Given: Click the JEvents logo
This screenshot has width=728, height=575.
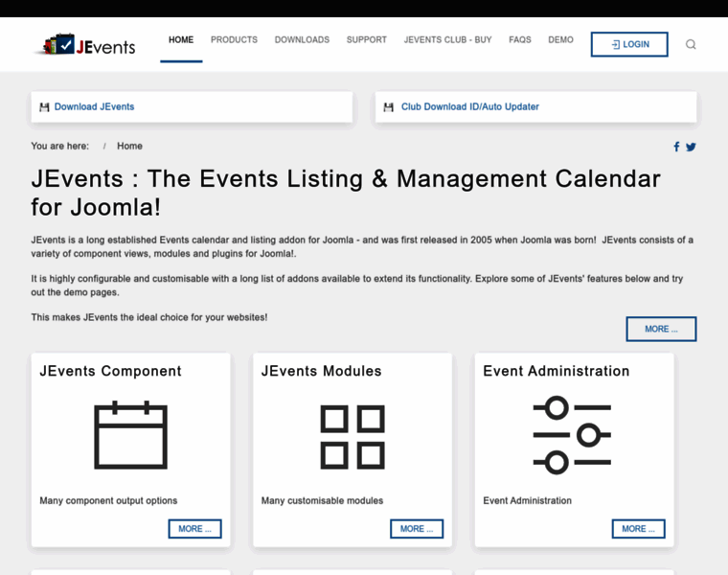Looking at the screenshot, I should (x=84, y=45).
